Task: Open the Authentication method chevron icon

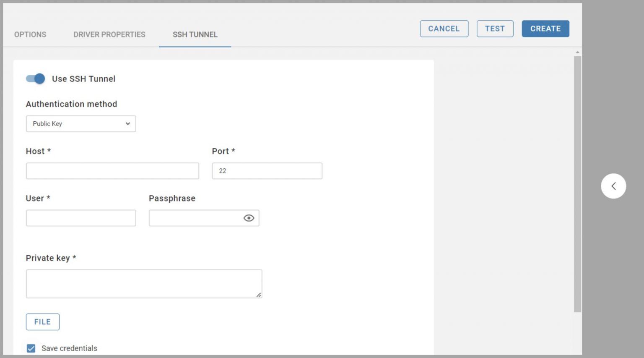Action: (127, 124)
